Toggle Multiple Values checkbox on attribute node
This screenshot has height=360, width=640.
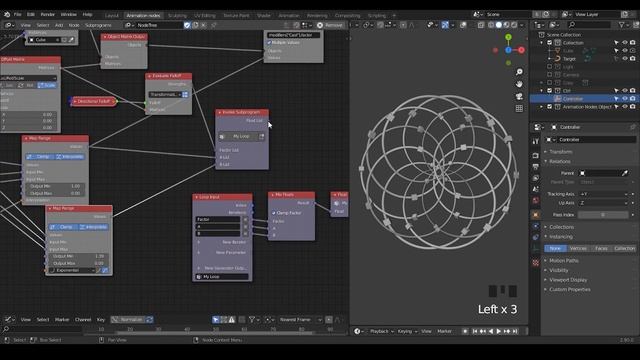point(269,43)
